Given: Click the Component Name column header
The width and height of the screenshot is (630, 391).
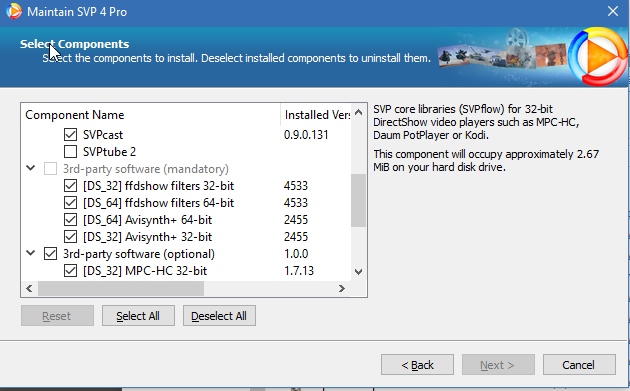Looking at the screenshot, I should coord(151,115).
